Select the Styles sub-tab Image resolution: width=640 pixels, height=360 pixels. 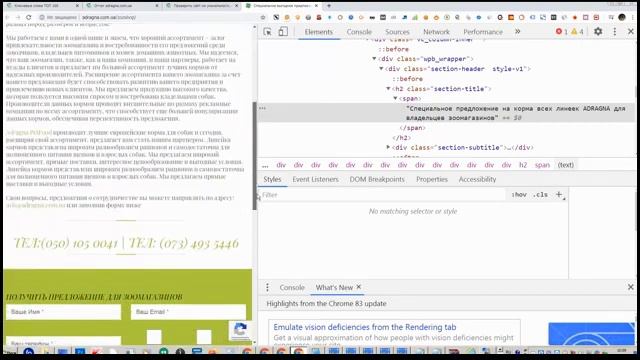click(272, 179)
